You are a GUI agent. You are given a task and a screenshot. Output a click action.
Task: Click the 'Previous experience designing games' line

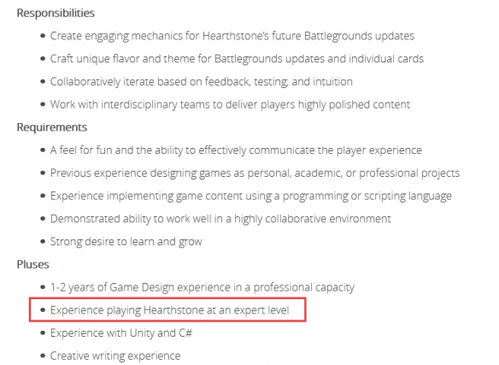click(255, 173)
